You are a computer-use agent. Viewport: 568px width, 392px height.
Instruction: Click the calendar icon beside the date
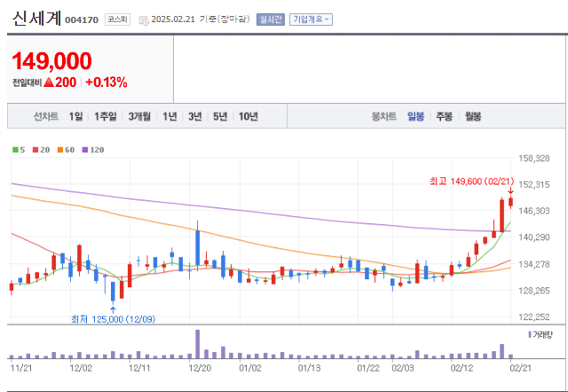[x=144, y=20]
